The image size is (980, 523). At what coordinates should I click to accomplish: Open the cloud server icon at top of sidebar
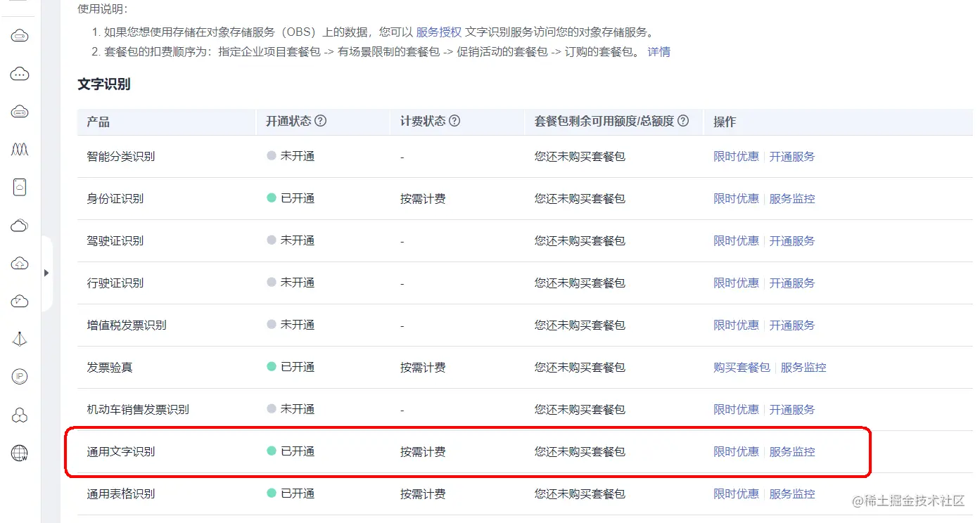20,36
